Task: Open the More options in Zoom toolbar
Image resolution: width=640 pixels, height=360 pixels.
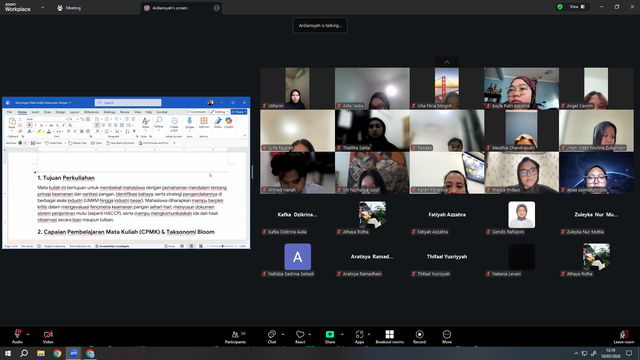Action: (447, 337)
